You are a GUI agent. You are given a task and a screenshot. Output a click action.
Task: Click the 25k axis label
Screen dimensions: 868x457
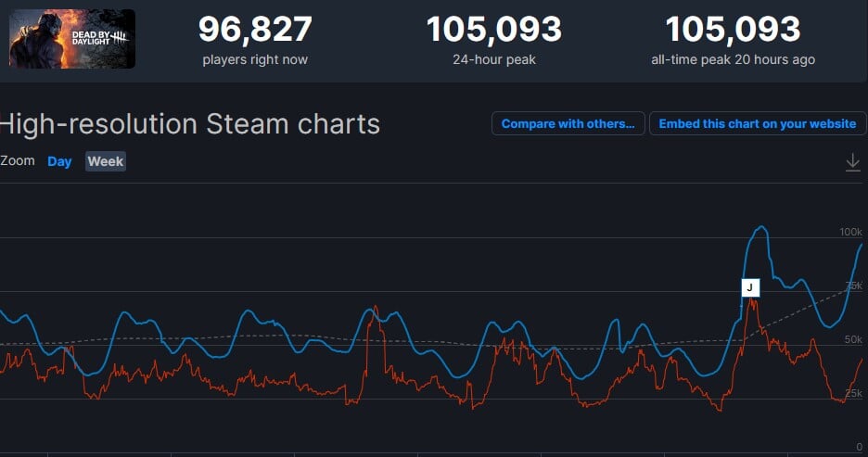pos(853,393)
